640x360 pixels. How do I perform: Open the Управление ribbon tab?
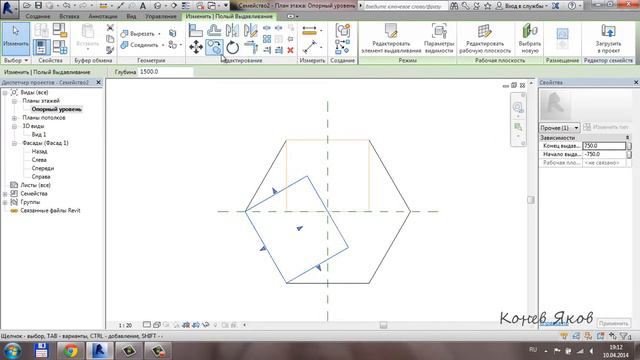pos(161,16)
